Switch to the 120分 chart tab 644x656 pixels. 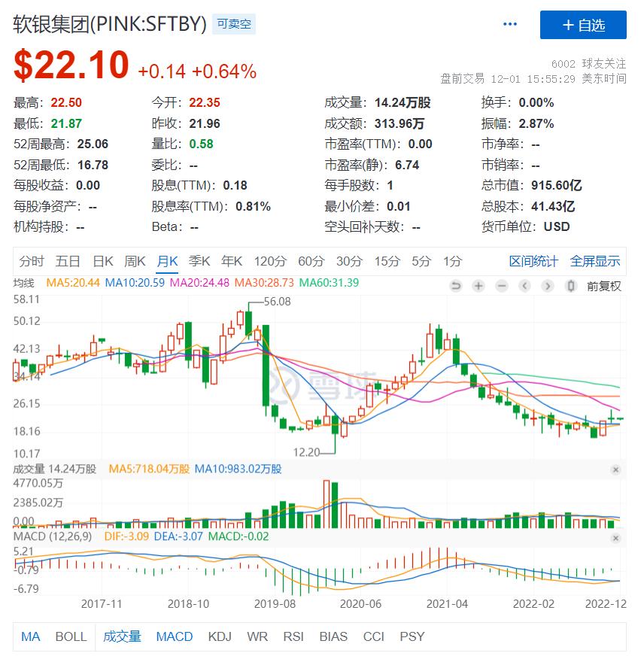(270, 262)
